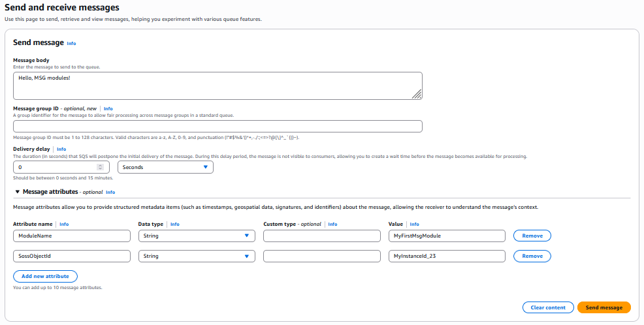Remove the SossObjectId attribute row

point(532,256)
